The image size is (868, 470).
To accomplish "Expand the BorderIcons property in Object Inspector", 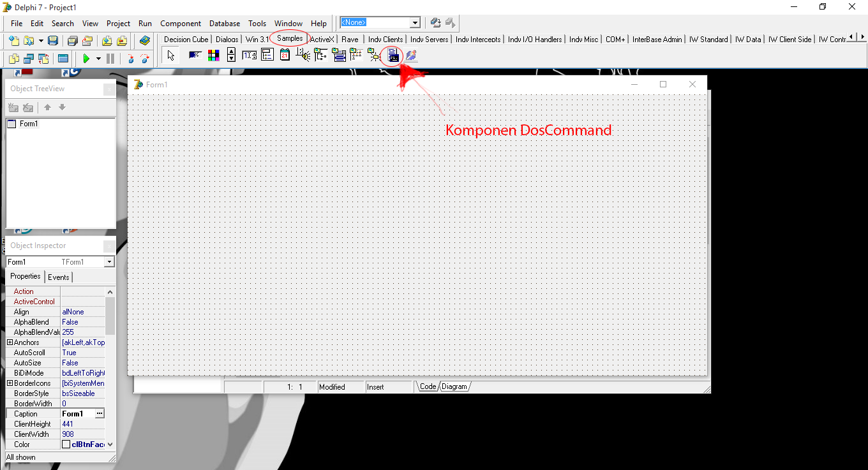I will [x=10, y=383].
